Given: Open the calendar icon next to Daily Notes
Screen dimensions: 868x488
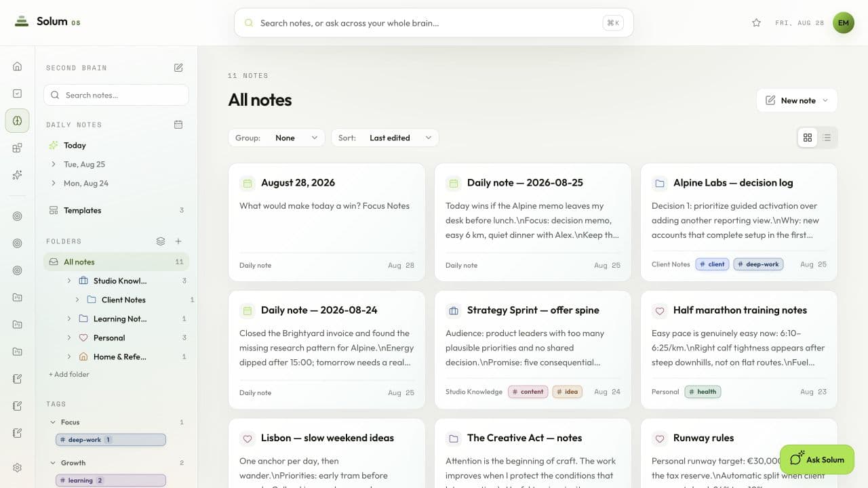Looking at the screenshot, I should [178, 125].
